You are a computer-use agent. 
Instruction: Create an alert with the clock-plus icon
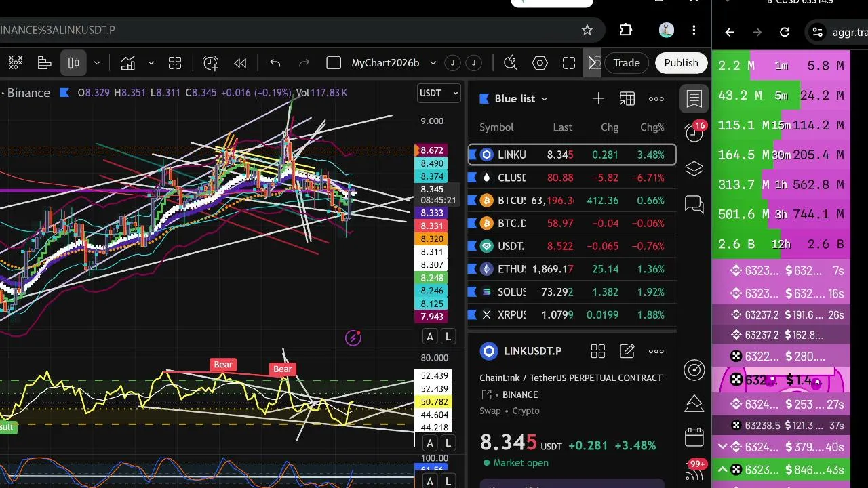point(211,63)
